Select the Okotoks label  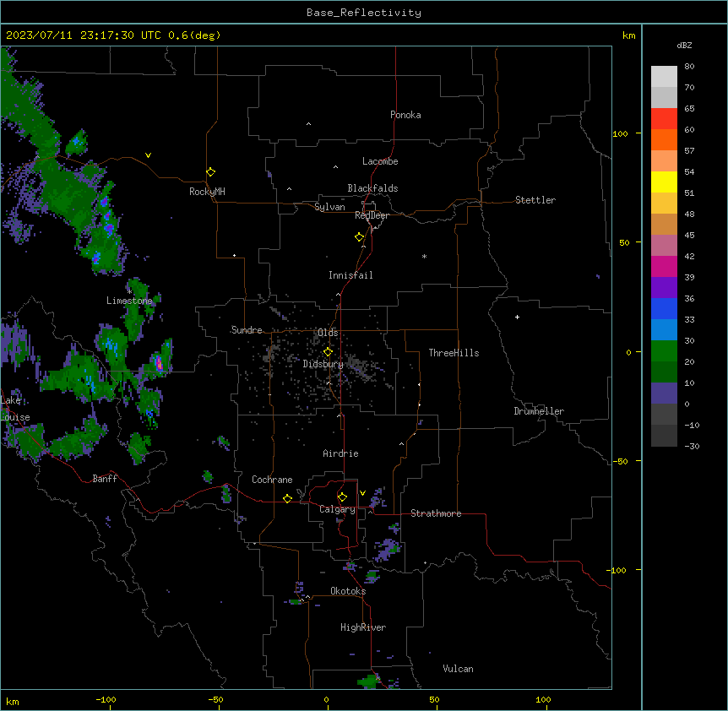(x=348, y=591)
